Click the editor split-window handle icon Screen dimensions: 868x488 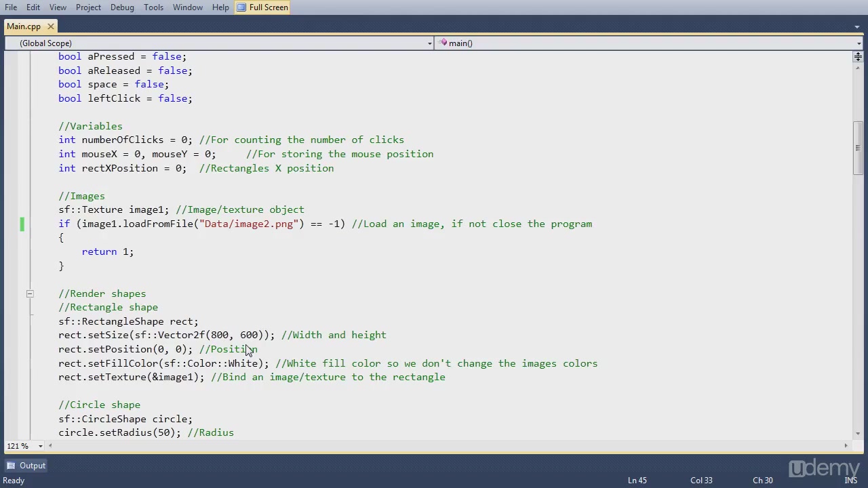coord(858,57)
